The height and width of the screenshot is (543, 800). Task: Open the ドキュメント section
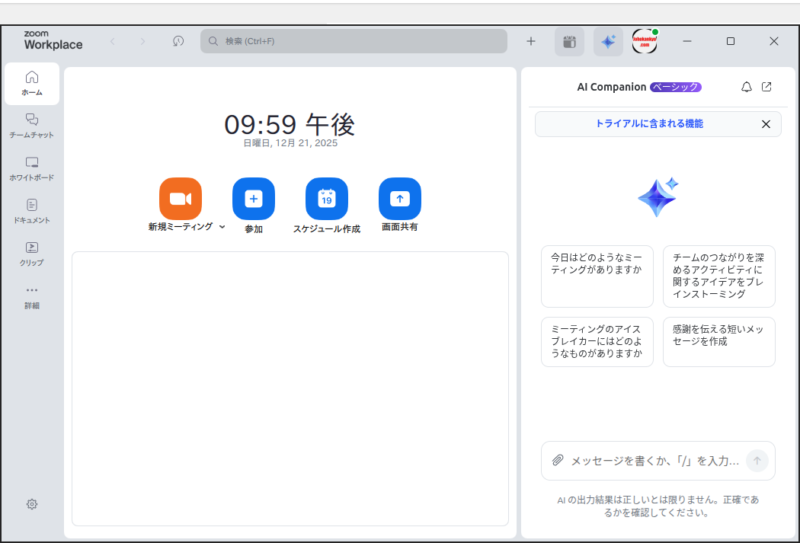point(32,210)
